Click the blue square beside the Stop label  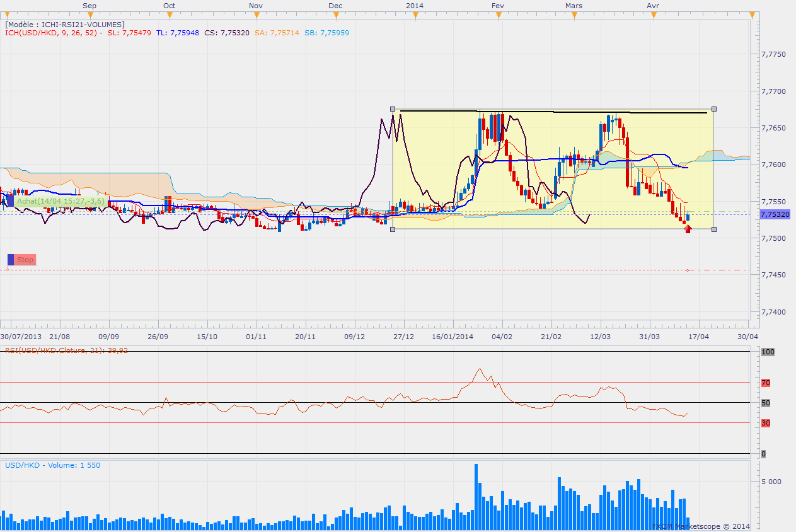(x=10, y=260)
